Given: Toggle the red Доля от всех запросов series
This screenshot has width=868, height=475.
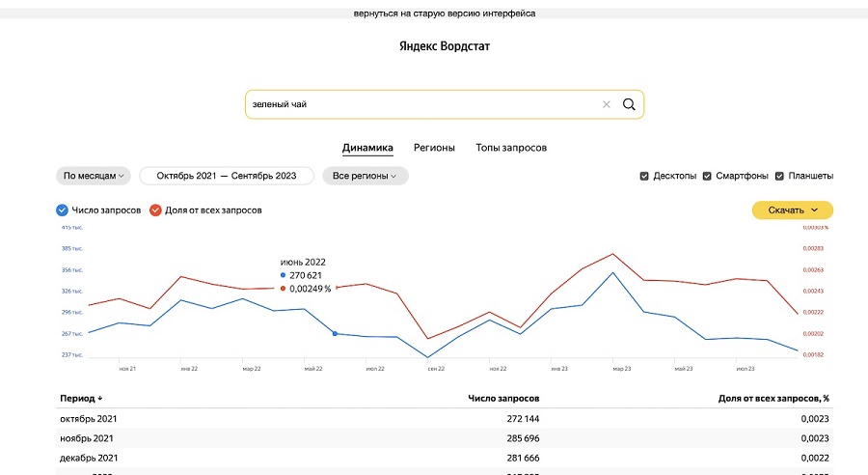Looking at the screenshot, I should click(x=155, y=210).
